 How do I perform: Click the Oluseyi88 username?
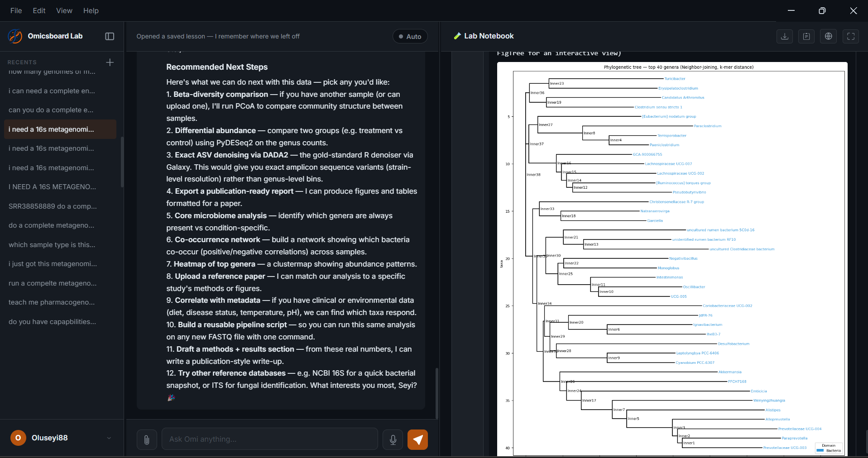(50, 438)
